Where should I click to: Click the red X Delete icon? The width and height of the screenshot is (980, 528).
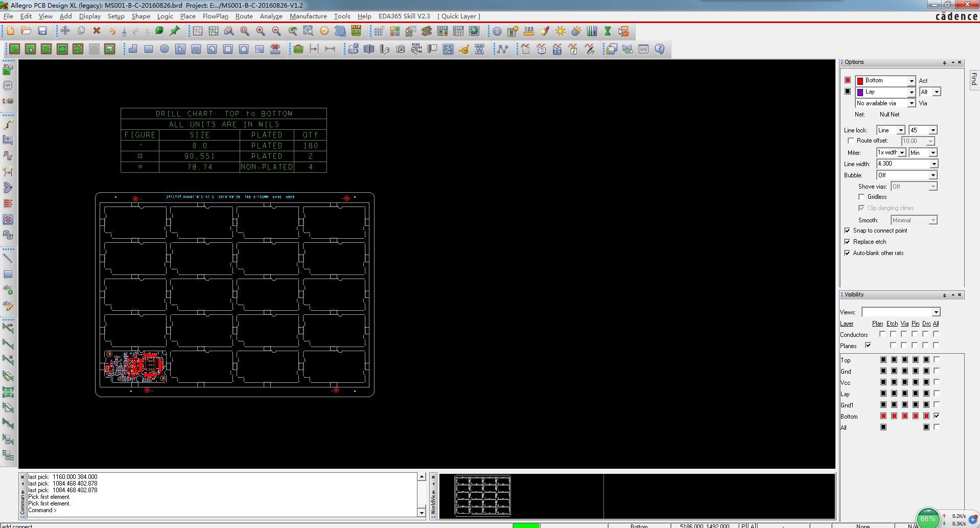97,31
